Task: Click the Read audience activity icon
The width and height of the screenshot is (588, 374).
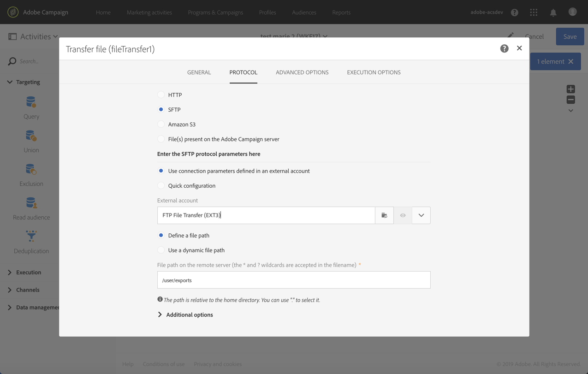Action: tap(31, 203)
